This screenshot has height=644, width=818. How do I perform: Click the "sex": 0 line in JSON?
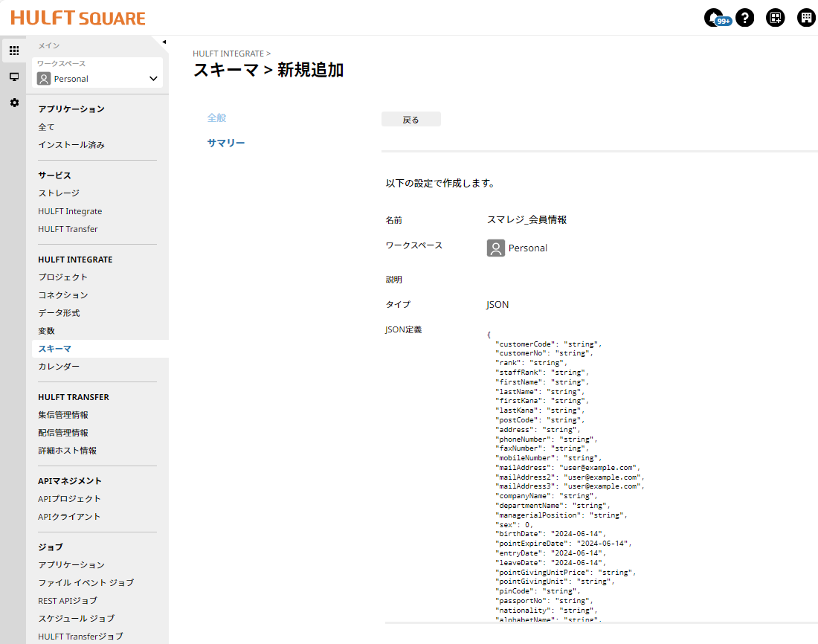tap(514, 524)
